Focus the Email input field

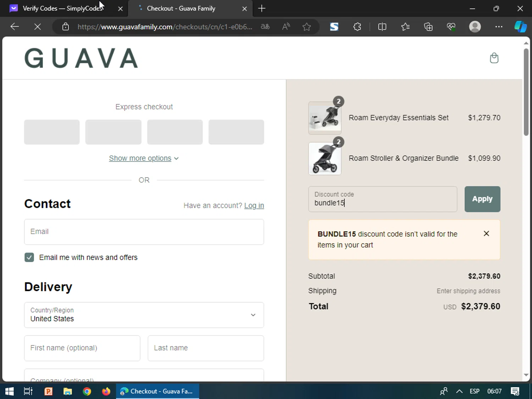pyautogui.click(x=144, y=232)
